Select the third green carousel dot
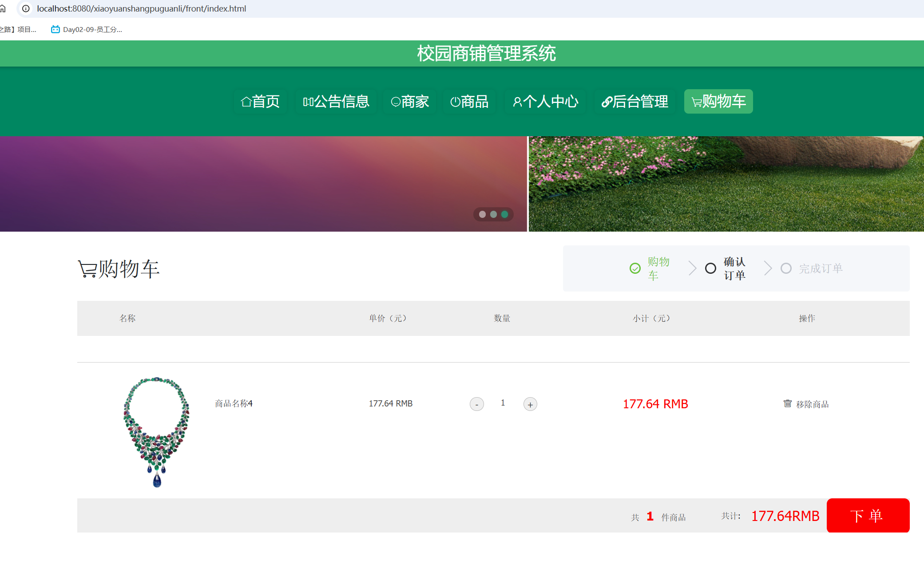Image resolution: width=924 pixels, height=572 pixels. coord(504,214)
